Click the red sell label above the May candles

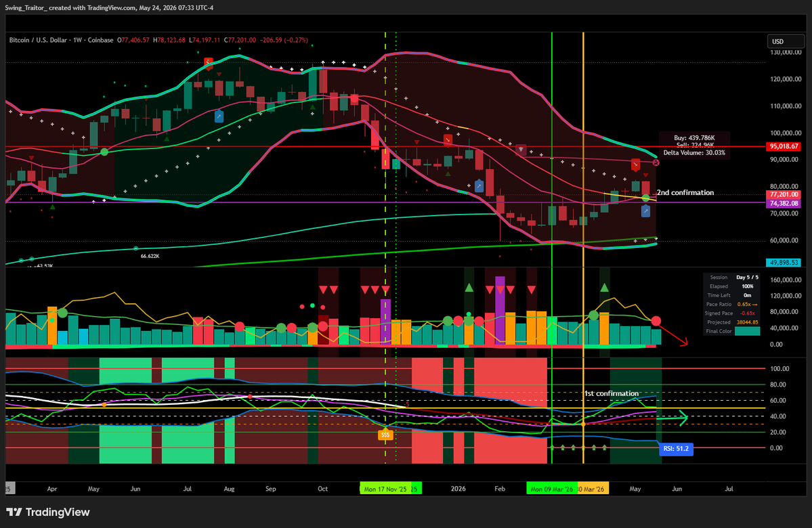coord(635,165)
